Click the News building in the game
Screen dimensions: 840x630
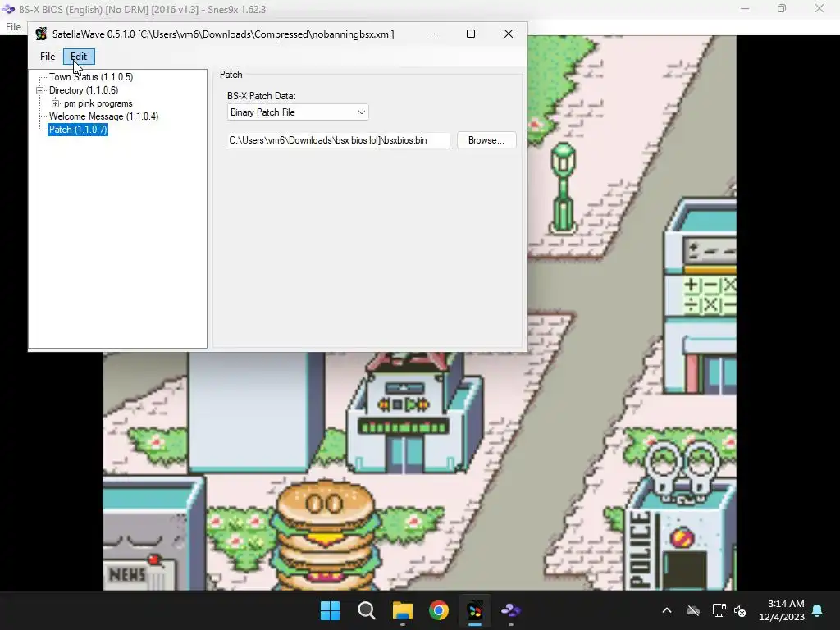pyautogui.click(x=153, y=533)
